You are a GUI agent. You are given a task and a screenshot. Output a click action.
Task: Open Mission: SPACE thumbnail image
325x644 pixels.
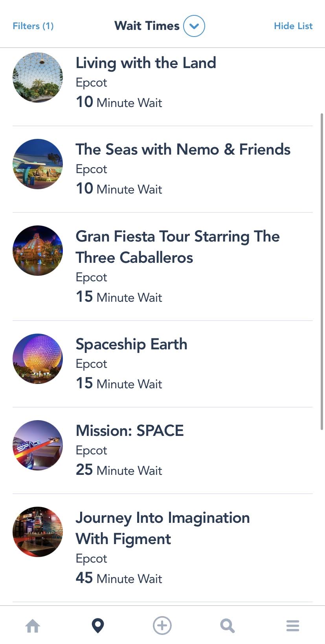pos(38,445)
